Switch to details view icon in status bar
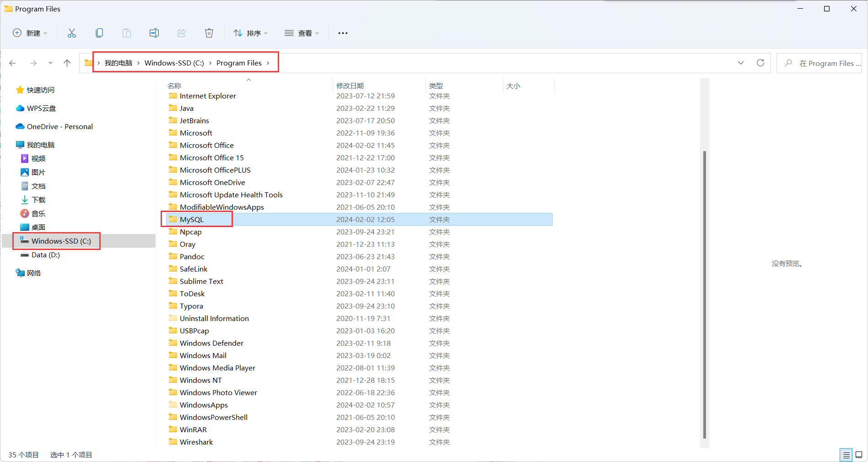This screenshot has width=868, height=462. coord(846,455)
